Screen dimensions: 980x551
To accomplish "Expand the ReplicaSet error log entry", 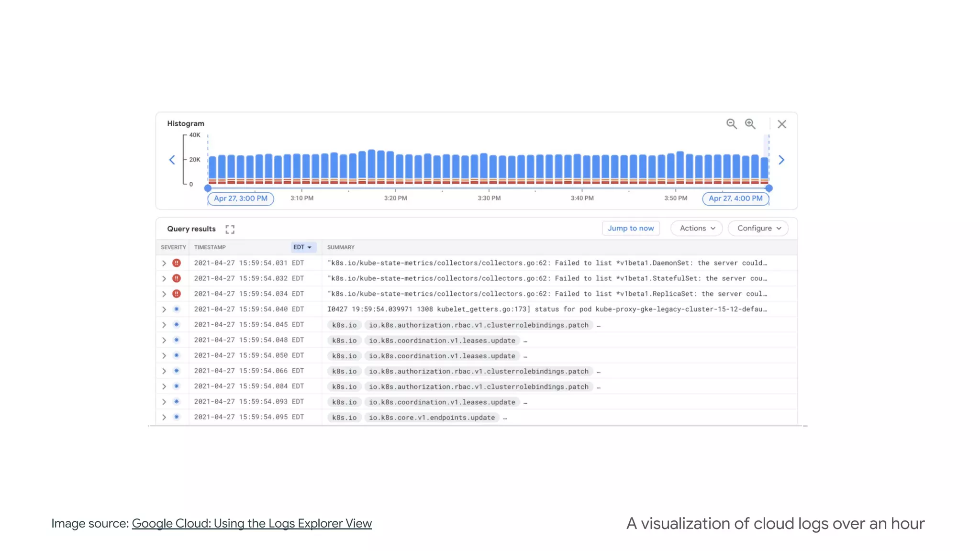I will click(x=164, y=294).
